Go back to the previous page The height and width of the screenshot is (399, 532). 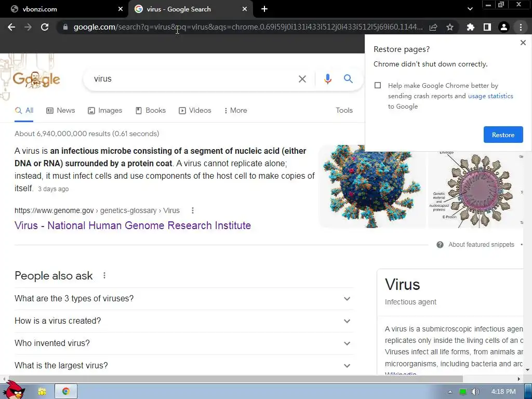tap(11, 27)
